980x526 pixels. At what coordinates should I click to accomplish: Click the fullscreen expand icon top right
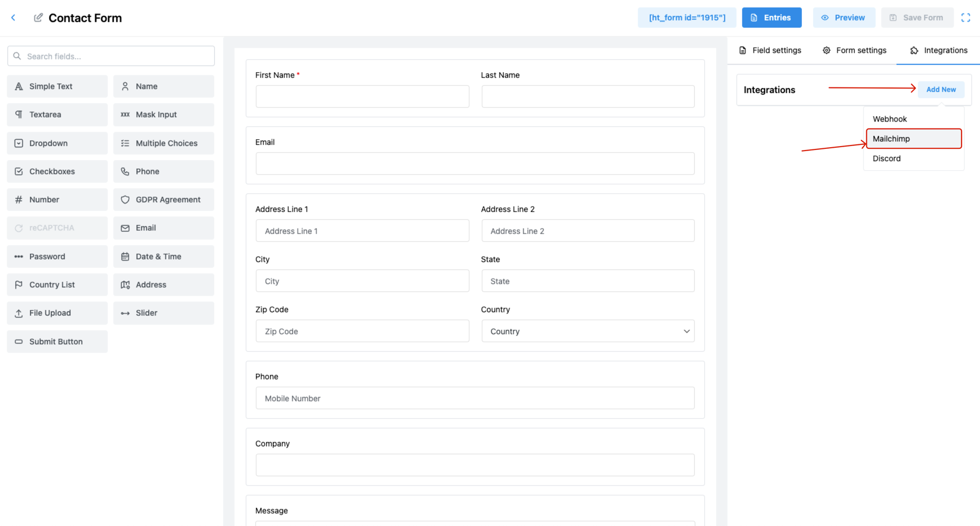tap(966, 17)
